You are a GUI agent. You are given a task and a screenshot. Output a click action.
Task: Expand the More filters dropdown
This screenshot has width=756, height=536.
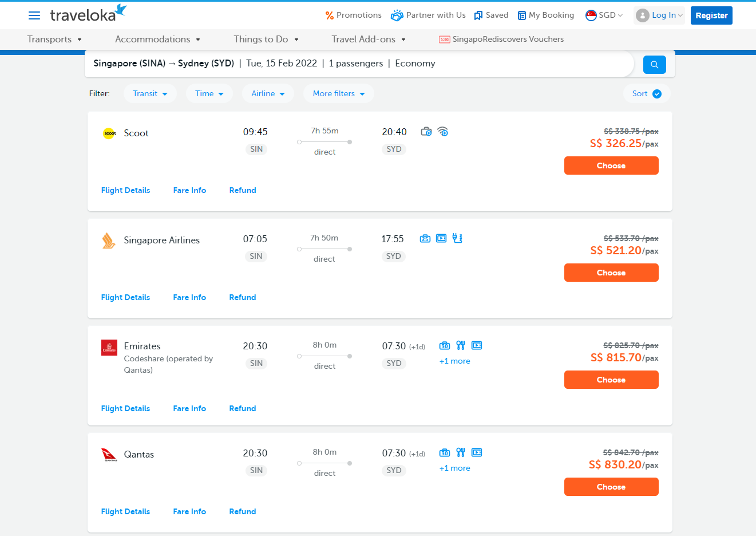(x=339, y=94)
